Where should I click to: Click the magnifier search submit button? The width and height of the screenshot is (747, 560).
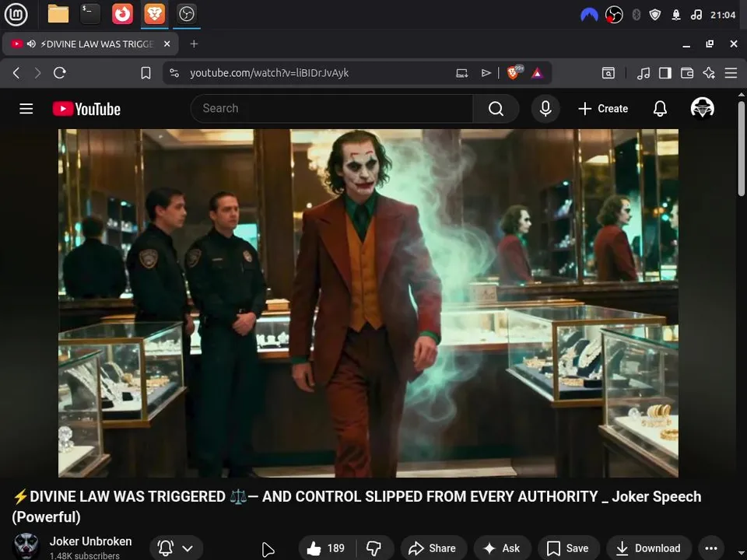coord(496,109)
